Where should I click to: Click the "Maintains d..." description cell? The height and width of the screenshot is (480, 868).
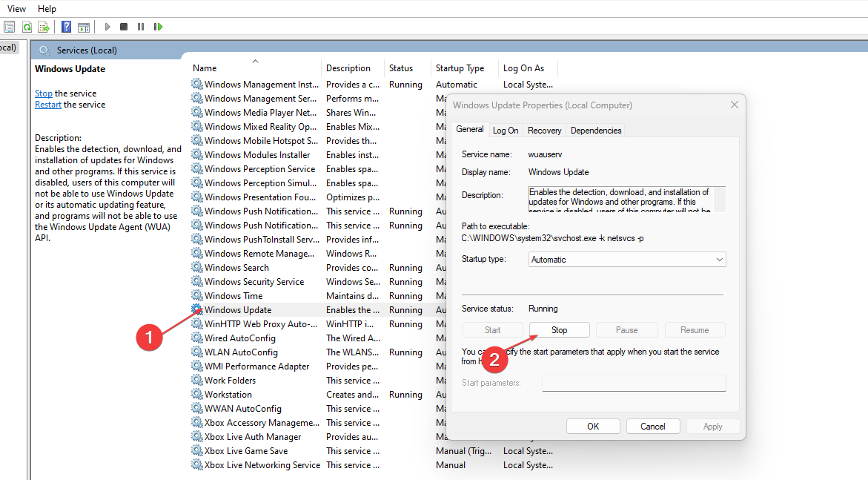pyautogui.click(x=353, y=296)
